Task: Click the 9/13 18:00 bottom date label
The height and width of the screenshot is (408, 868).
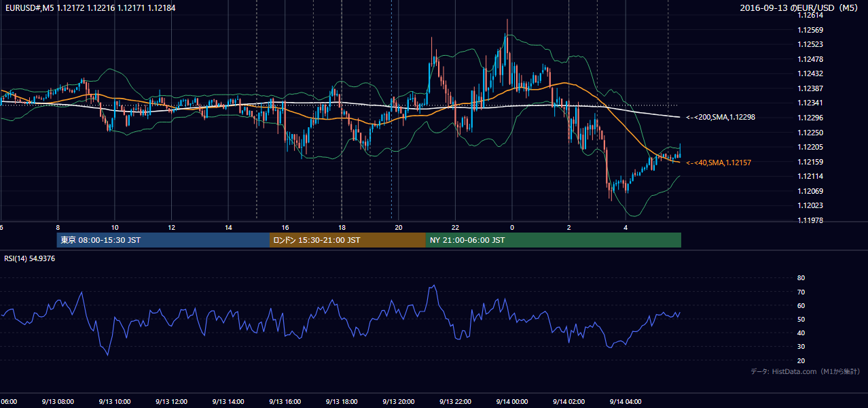Action: click(342, 402)
